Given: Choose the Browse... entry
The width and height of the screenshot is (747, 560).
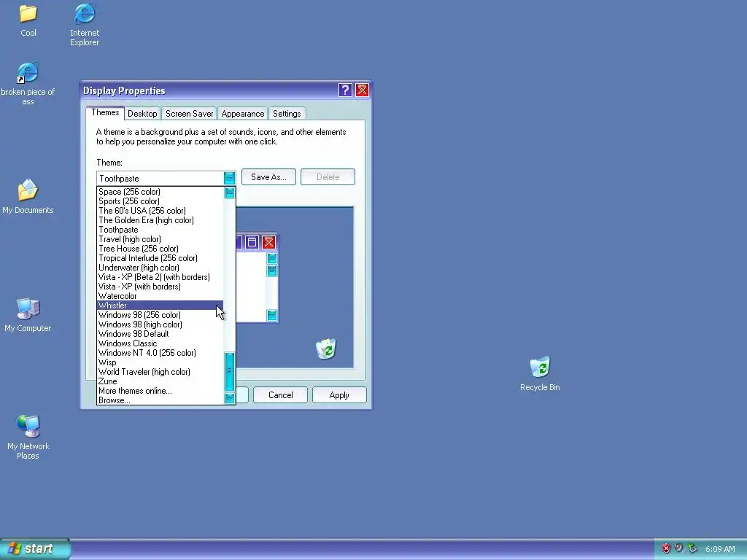Looking at the screenshot, I should click(160, 400).
